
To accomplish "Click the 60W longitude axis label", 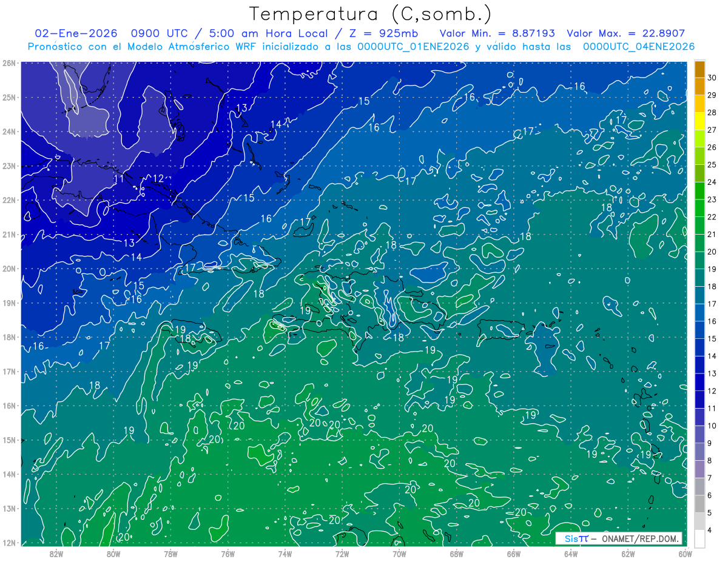I will pyautogui.click(x=685, y=554).
